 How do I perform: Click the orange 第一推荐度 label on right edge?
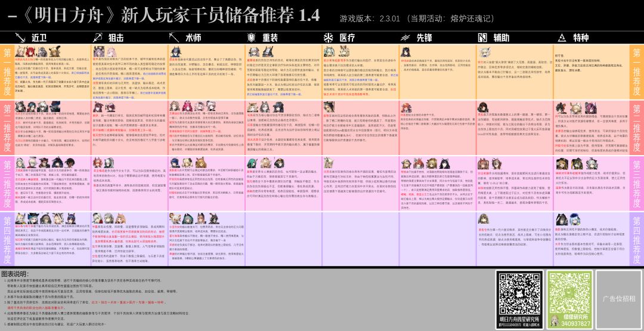[x=637, y=72]
